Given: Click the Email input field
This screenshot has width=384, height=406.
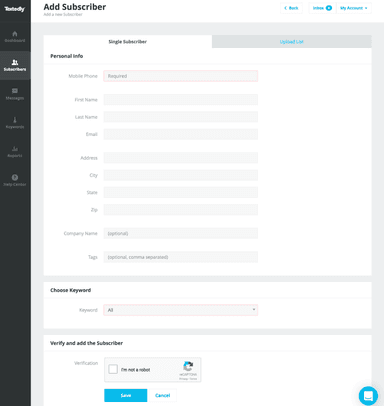Looking at the screenshot, I should click(x=181, y=134).
